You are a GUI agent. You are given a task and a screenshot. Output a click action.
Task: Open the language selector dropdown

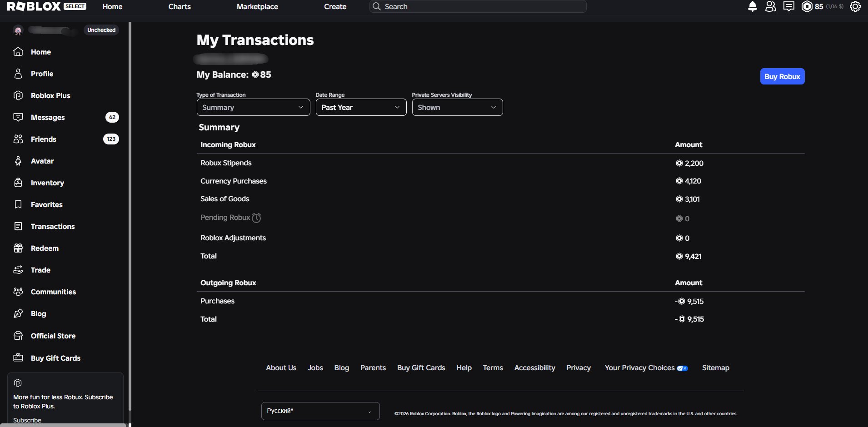pyautogui.click(x=320, y=411)
